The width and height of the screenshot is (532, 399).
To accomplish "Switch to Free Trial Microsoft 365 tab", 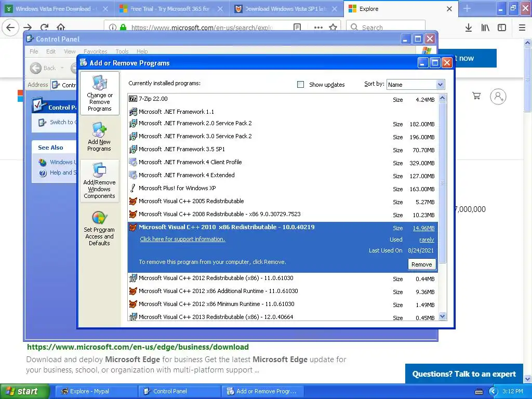I will point(171,9).
